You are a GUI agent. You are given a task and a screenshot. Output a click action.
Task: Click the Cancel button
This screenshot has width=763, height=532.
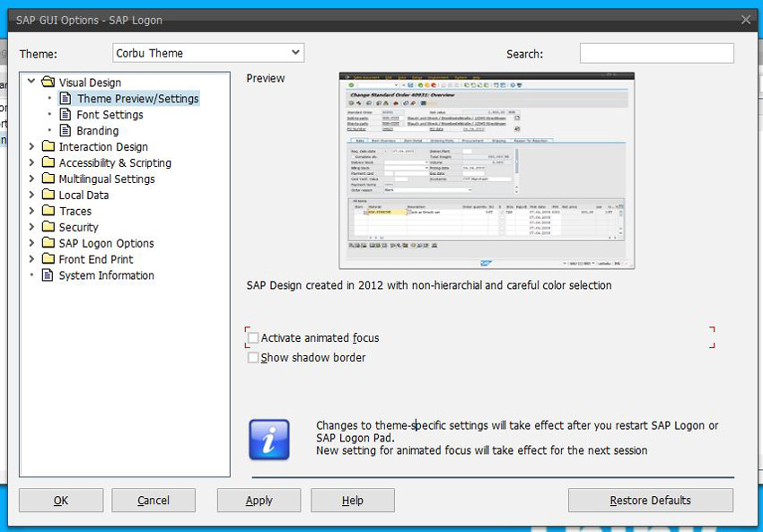point(153,501)
